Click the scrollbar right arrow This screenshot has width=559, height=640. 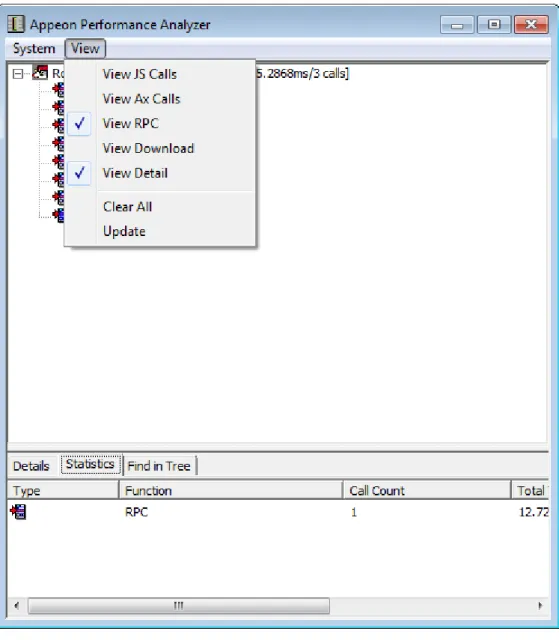(x=540, y=605)
